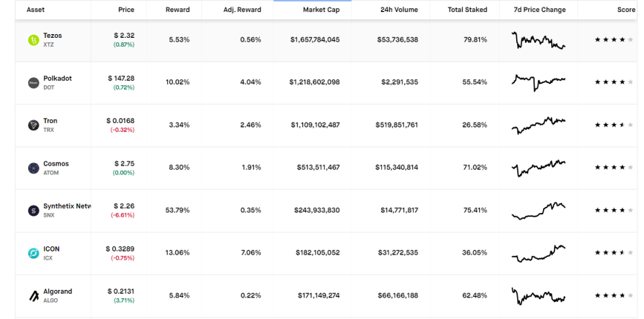Viewport: 644px width, 319px height.
Task: View the Tezos 7d price sparkline
Action: pyautogui.click(x=539, y=40)
